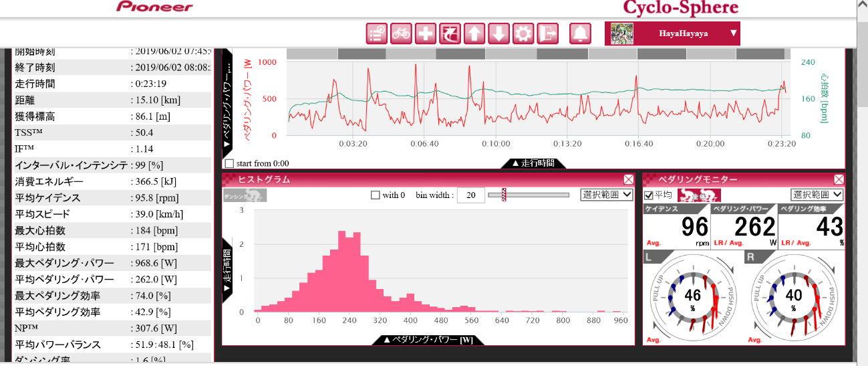Screen dimensions: 868x366
Task: Uncheck the 平均 checkbox in pedaling monitor
Action: [x=648, y=195]
